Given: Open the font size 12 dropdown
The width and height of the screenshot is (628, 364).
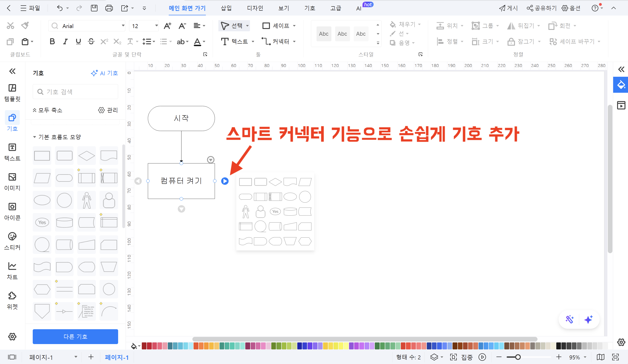Looking at the screenshot, I should click(x=156, y=26).
